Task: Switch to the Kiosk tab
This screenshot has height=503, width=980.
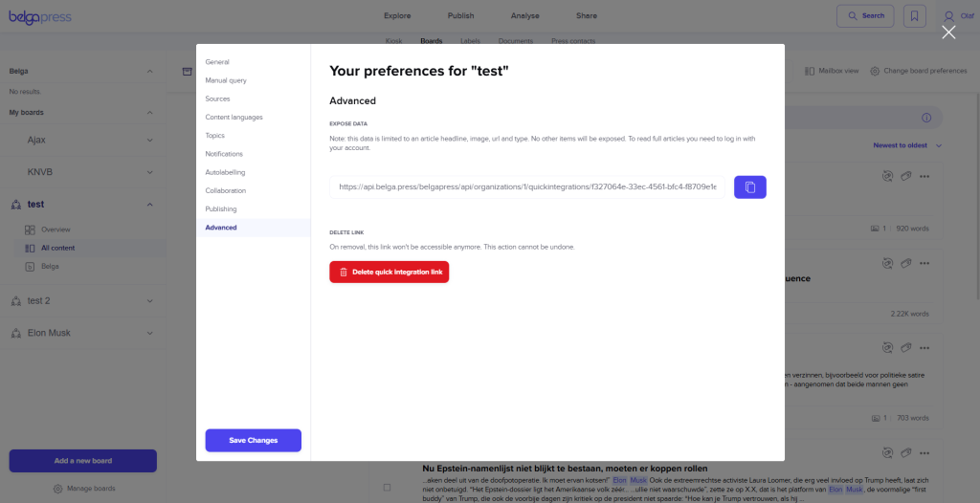Action: (x=393, y=41)
